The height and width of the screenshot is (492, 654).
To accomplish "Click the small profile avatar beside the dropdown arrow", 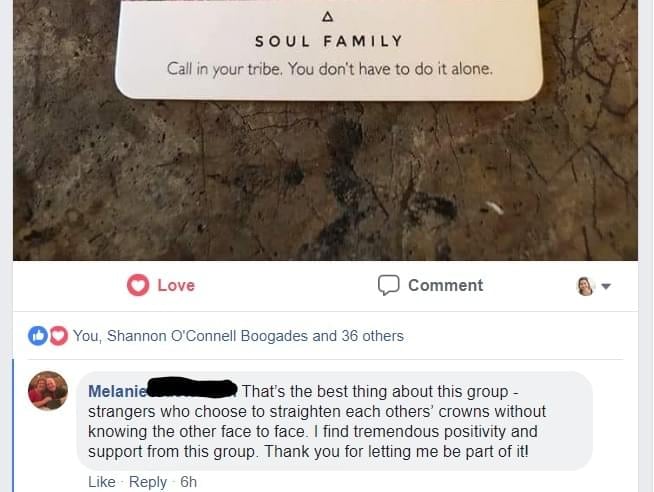I will tap(585, 286).
